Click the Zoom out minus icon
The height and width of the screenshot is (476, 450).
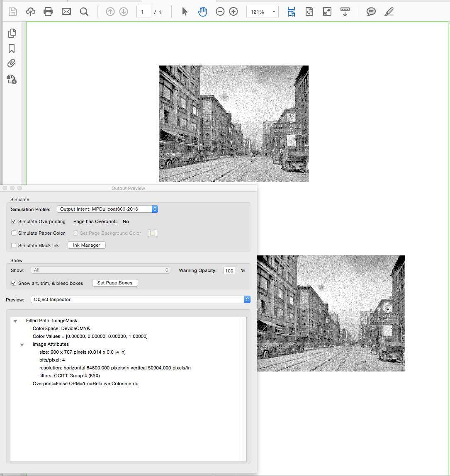220,12
